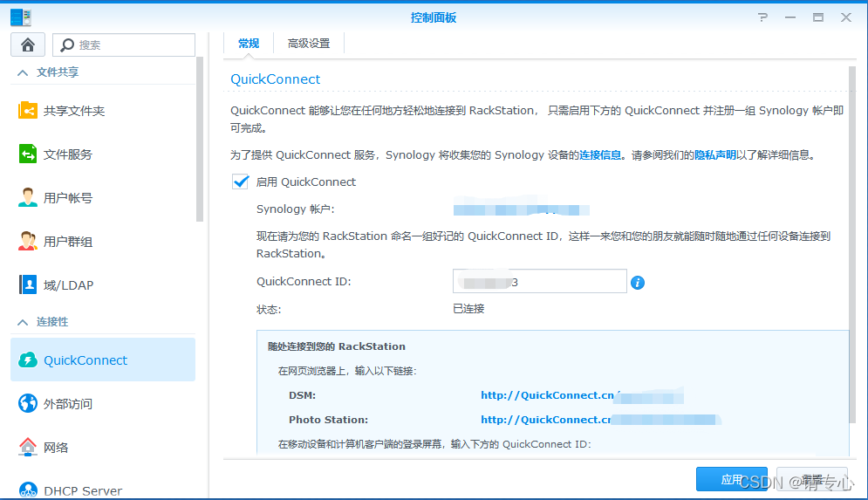Go to Control Panel home via house icon

coord(28,45)
